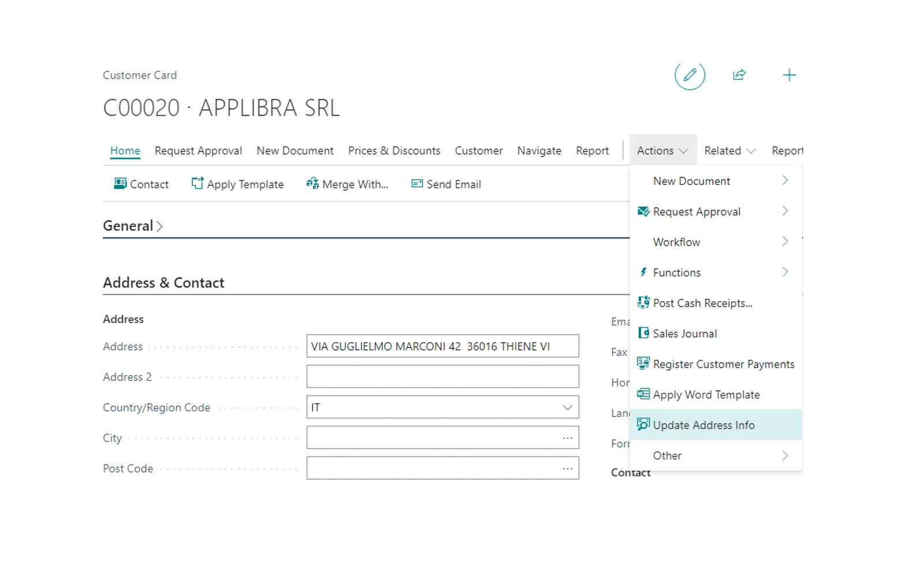The width and height of the screenshot is (924, 578).
Task: Click the Functions lightning icon
Action: point(643,272)
